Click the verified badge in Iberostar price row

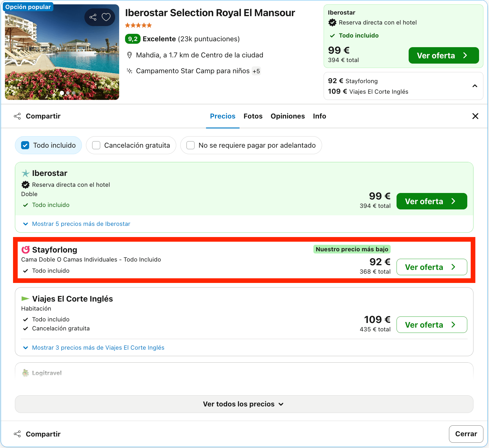25,185
